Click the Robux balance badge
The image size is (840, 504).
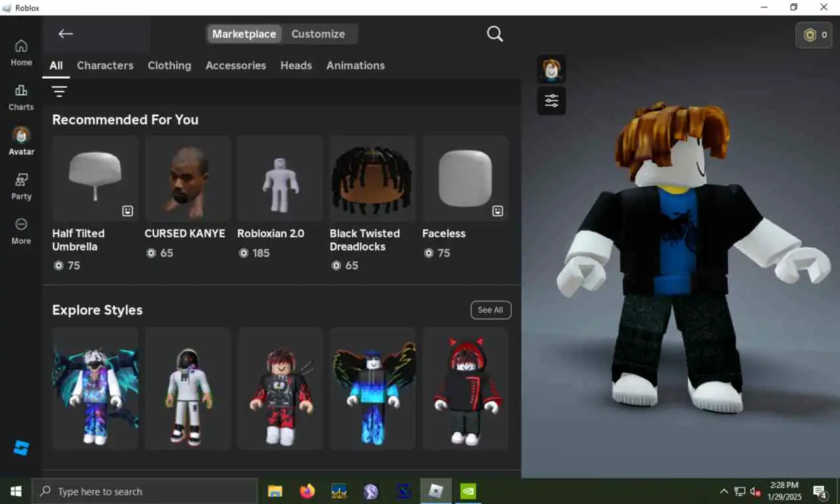tap(814, 35)
